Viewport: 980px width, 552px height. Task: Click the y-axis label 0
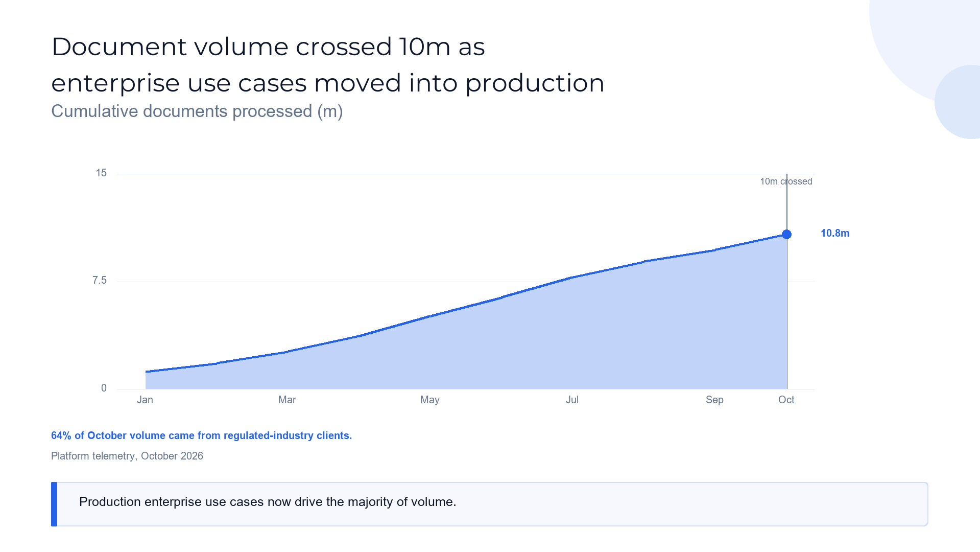104,388
